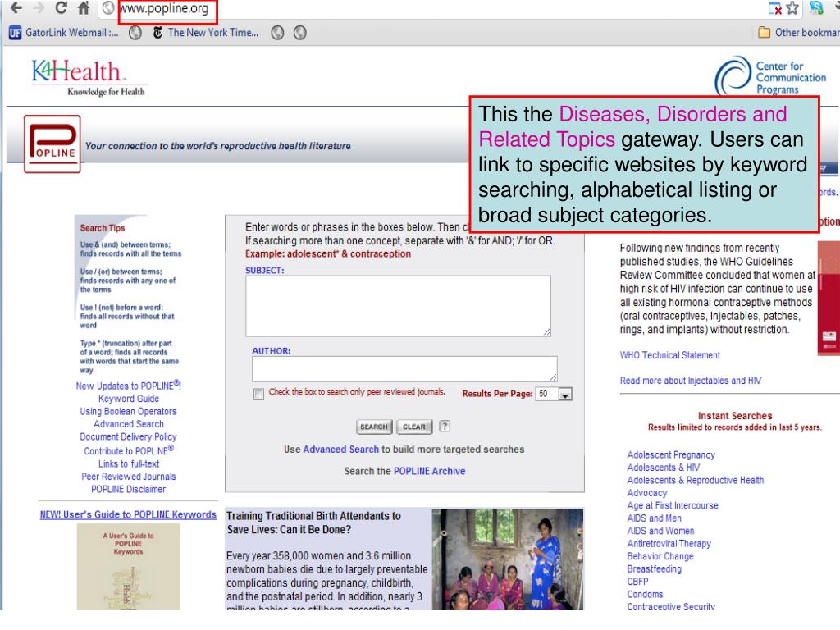Open the Breastfeeding instant search
This screenshot has height=630, width=840.
pos(654,569)
